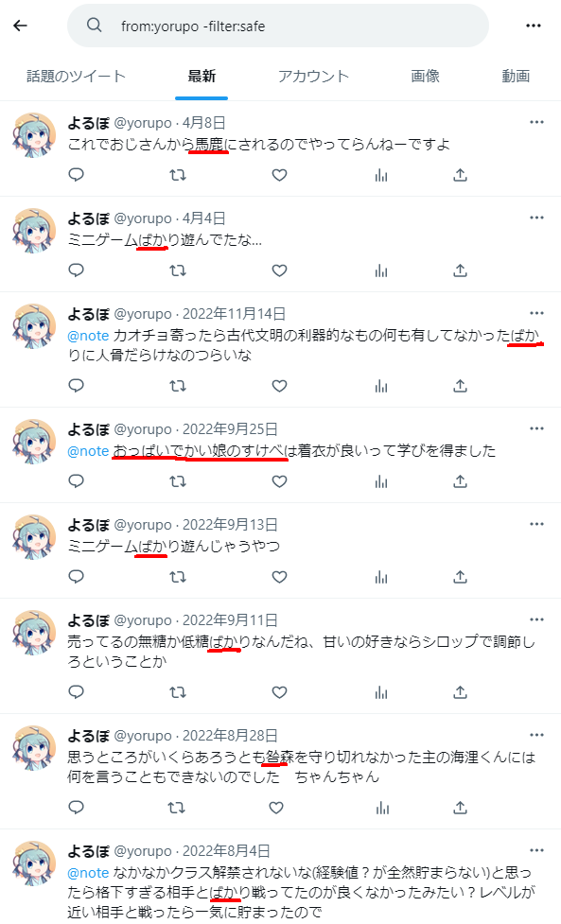The image size is (561, 924).
Task: Open the 2022年8月28日 date link
Action: [230, 736]
